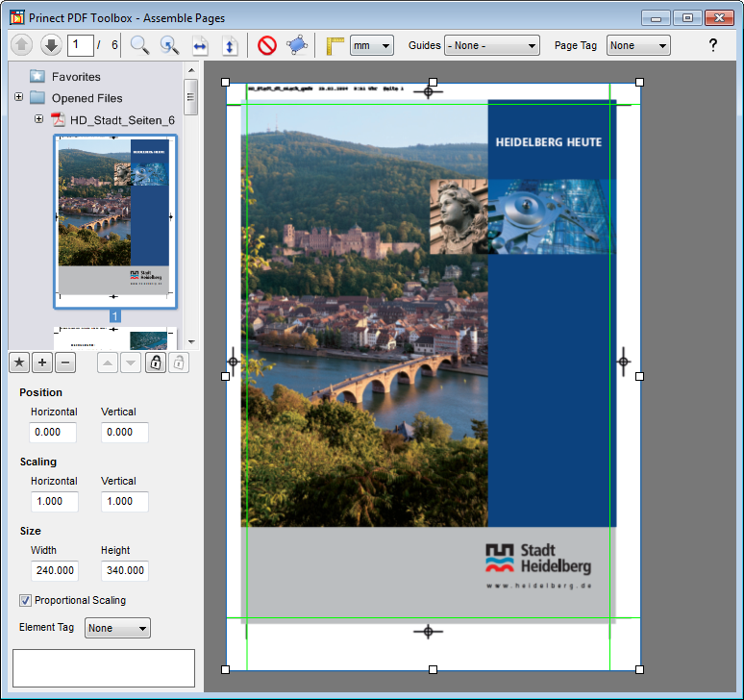Go to the next page with down arrow
Image resolution: width=744 pixels, height=700 pixels.
(51, 45)
